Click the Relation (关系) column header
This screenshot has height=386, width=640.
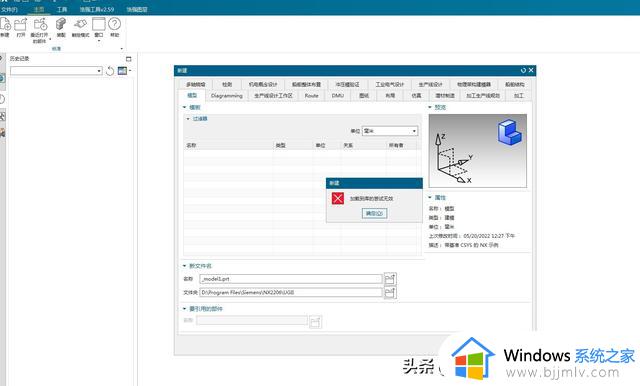363,145
